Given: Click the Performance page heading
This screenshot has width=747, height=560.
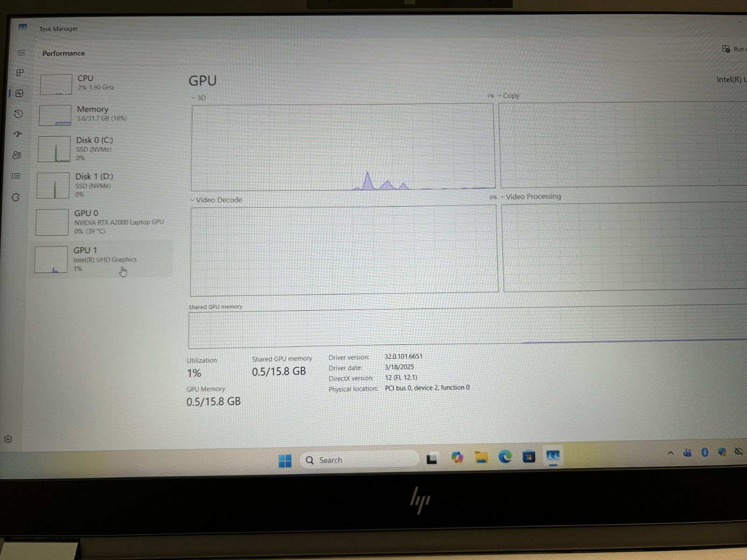Looking at the screenshot, I should [63, 53].
